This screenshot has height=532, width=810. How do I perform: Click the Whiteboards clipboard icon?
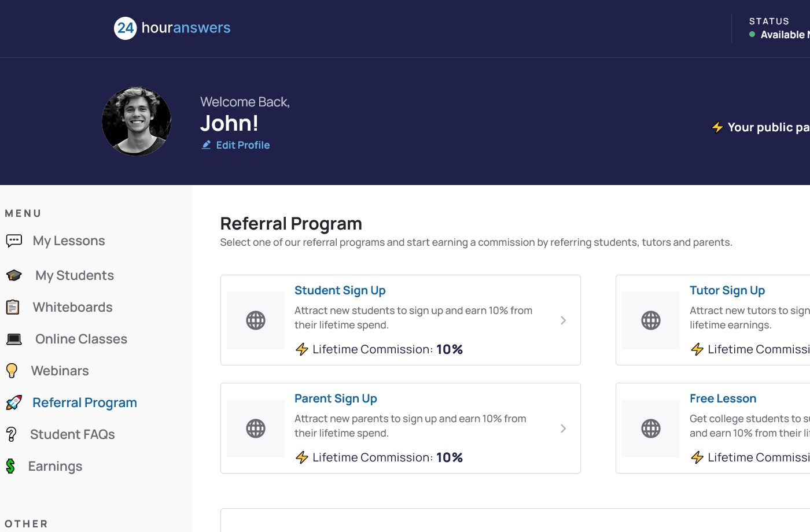(13, 307)
